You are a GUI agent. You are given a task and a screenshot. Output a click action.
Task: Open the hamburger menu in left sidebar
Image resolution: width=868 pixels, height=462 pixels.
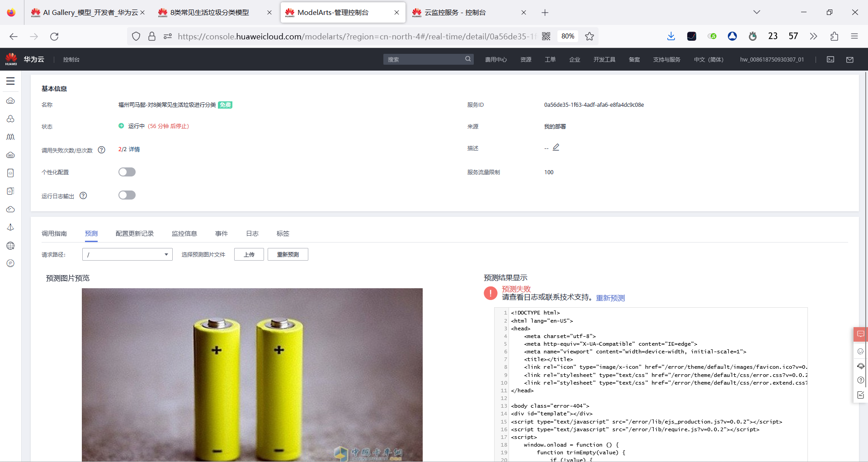(10, 81)
